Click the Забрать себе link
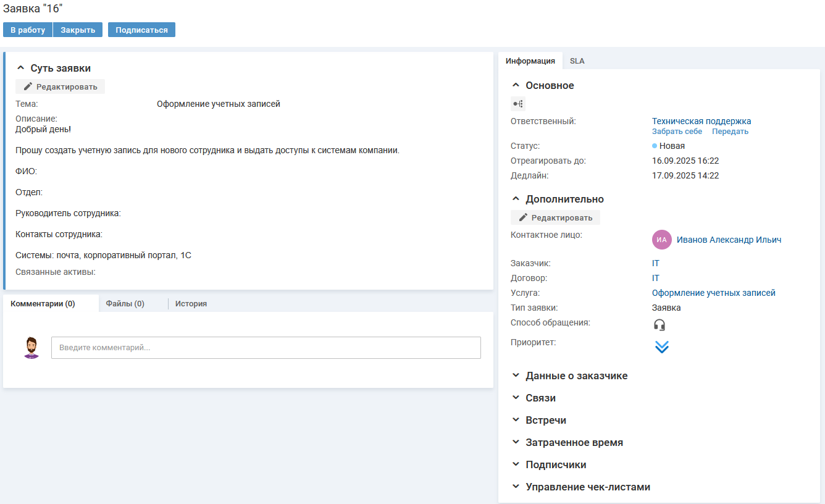This screenshot has width=825, height=504. pyautogui.click(x=677, y=132)
